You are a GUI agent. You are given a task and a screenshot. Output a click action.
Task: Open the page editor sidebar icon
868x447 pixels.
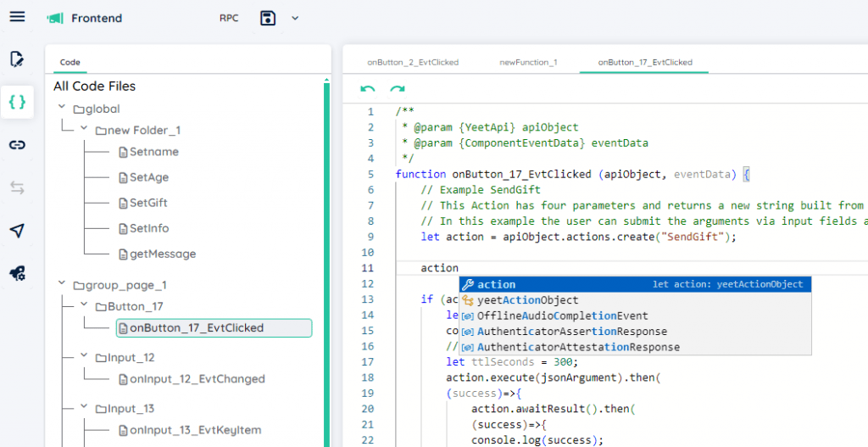(17, 59)
